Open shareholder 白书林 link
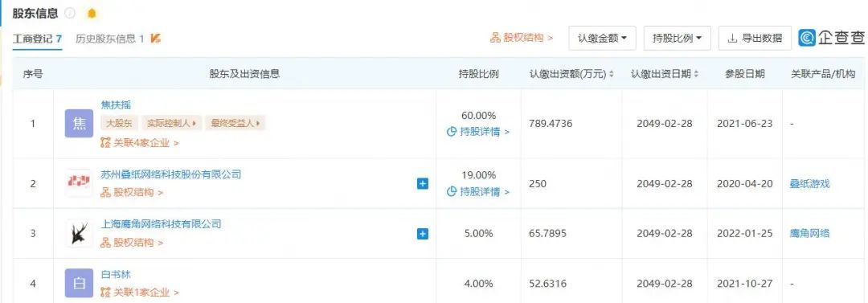The image size is (868, 303). point(116,274)
